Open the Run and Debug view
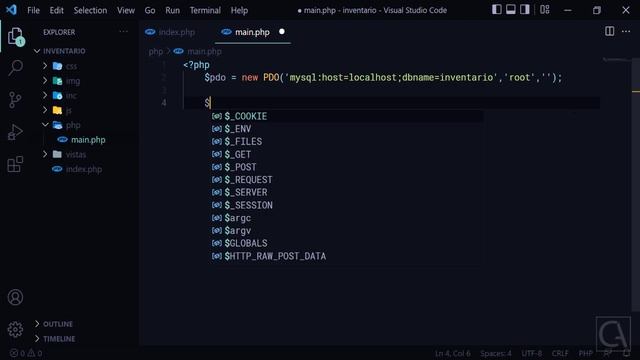This screenshot has height=360, width=640. point(16,132)
